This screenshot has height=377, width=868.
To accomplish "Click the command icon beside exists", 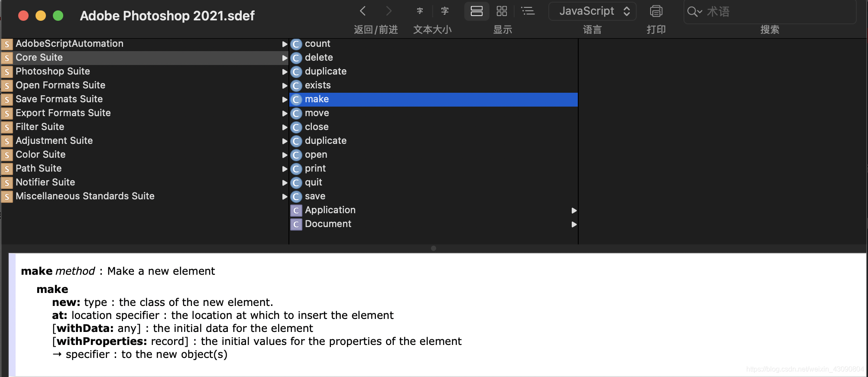I will (296, 86).
